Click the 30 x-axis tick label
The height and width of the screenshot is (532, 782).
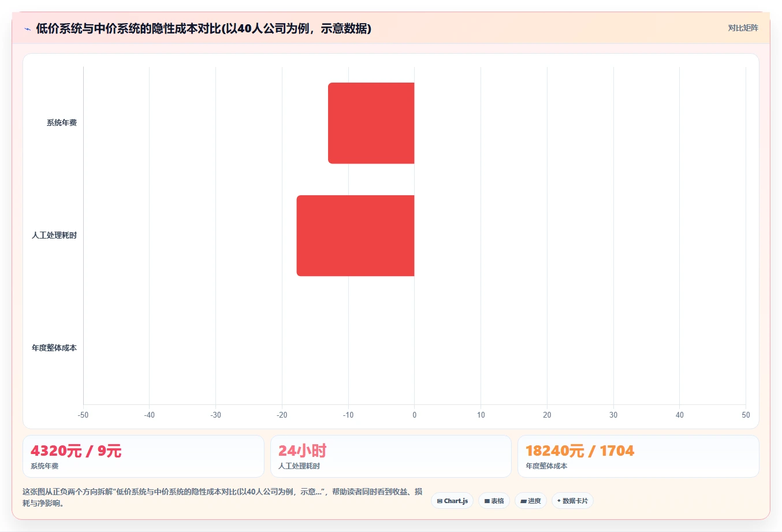click(613, 415)
